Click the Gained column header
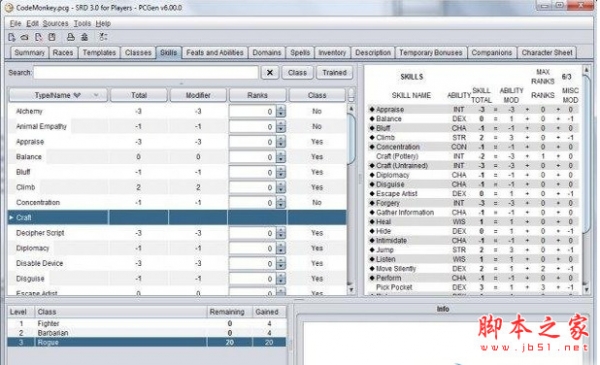 click(x=269, y=312)
